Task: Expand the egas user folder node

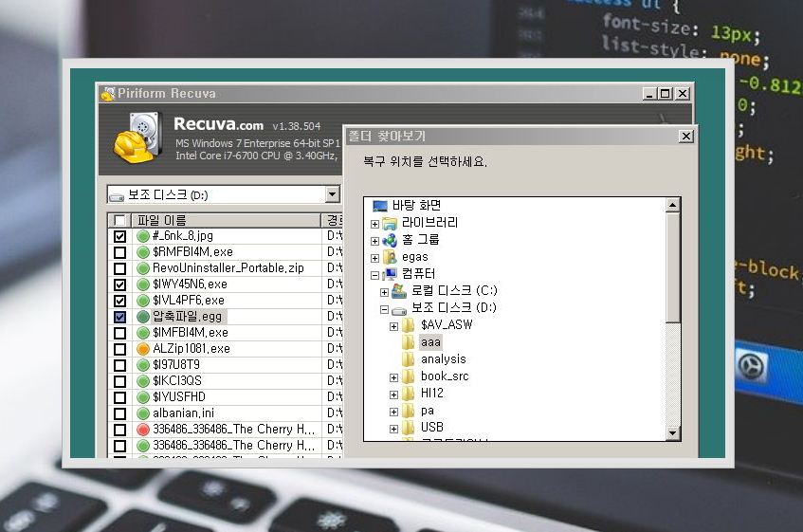Action: (x=374, y=258)
